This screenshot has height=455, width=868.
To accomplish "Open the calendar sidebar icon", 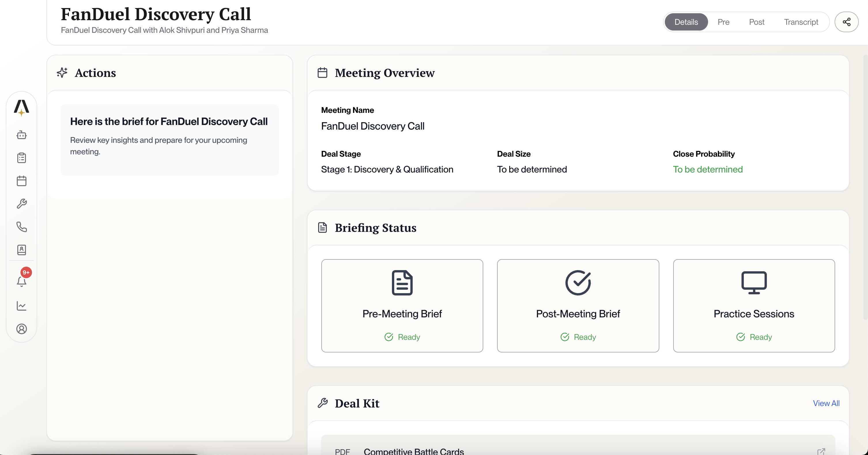I will 22,181.
